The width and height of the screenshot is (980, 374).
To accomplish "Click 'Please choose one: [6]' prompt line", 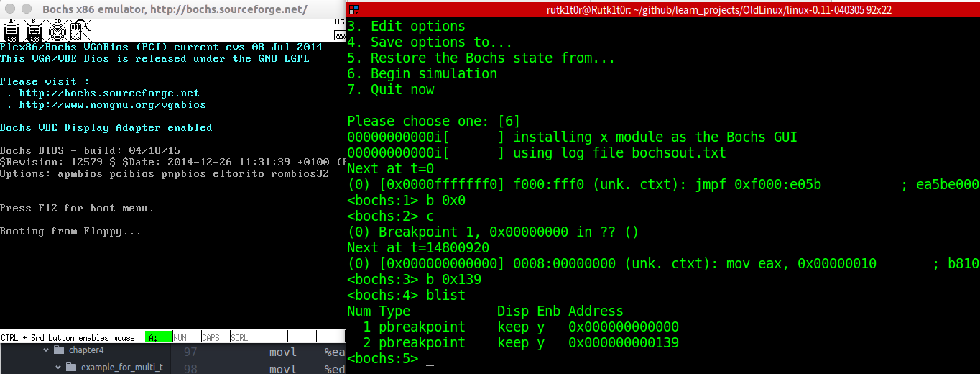I will [x=433, y=121].
